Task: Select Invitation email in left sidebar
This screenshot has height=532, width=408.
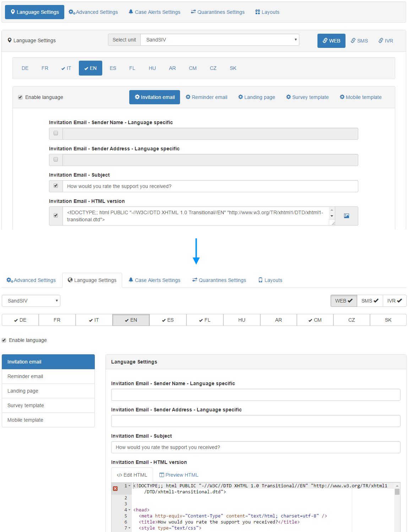Action: [48, 362]
